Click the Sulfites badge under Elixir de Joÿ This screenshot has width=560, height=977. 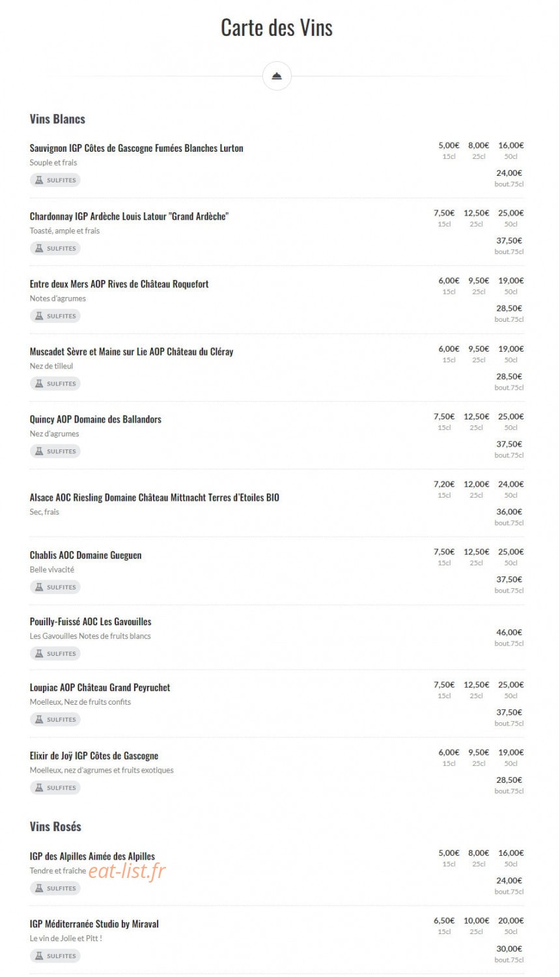pyautogui.click(x=55, y=788)
